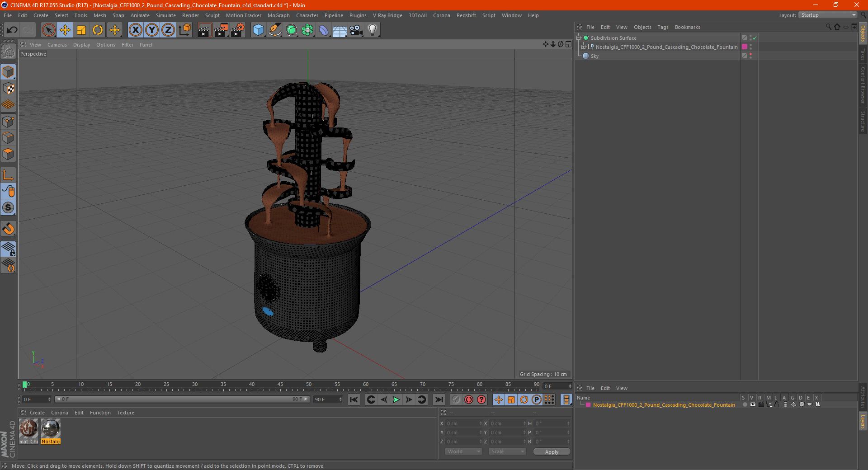
Task: Select the Move tool in top toolbar
Action: tap(65, 30)
